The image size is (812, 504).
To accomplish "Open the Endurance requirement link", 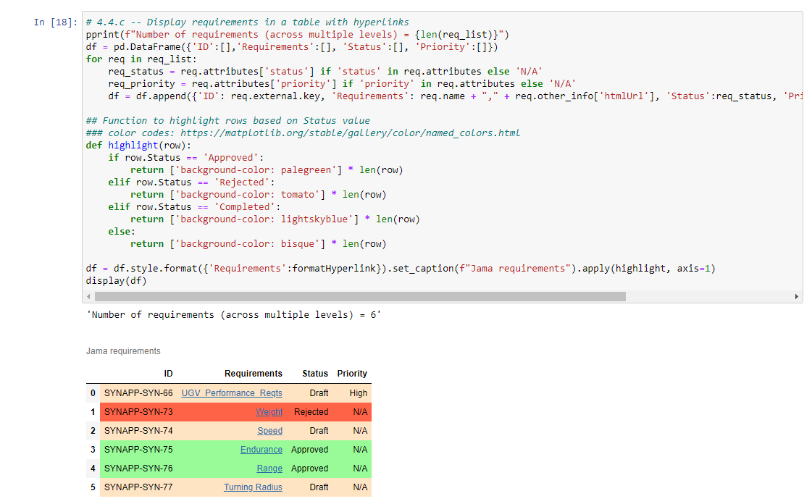I will 261,450.
